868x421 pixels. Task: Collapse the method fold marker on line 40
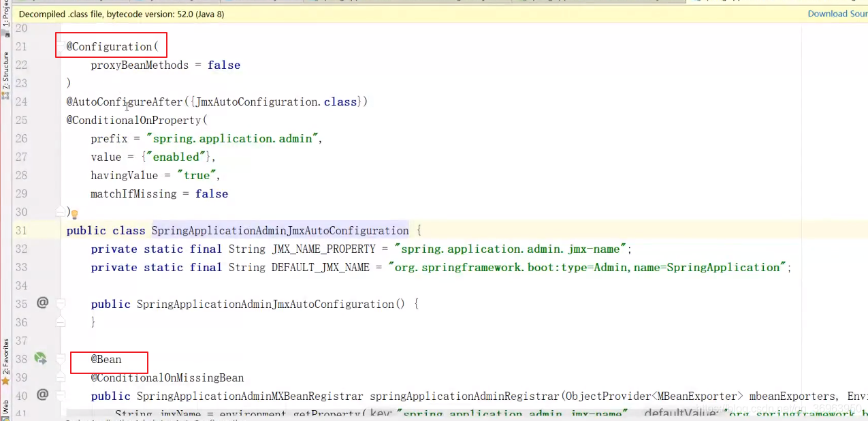point(61,395)
